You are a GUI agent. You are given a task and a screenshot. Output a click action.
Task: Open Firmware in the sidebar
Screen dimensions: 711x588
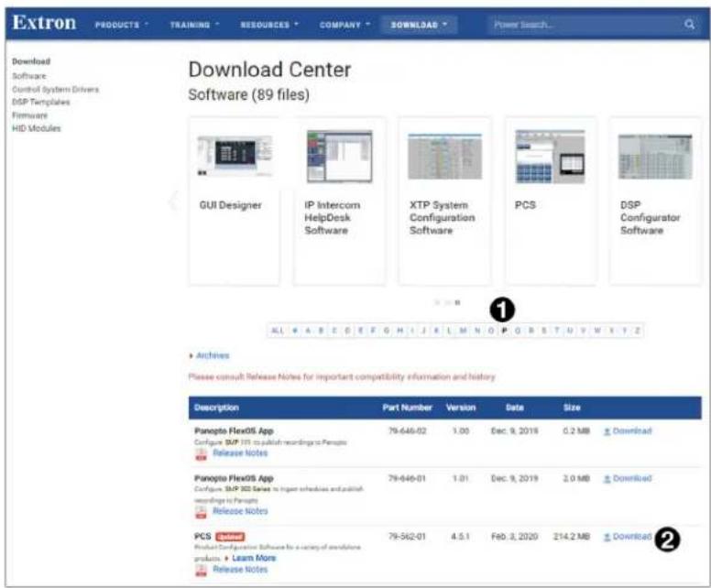[29, 115]
